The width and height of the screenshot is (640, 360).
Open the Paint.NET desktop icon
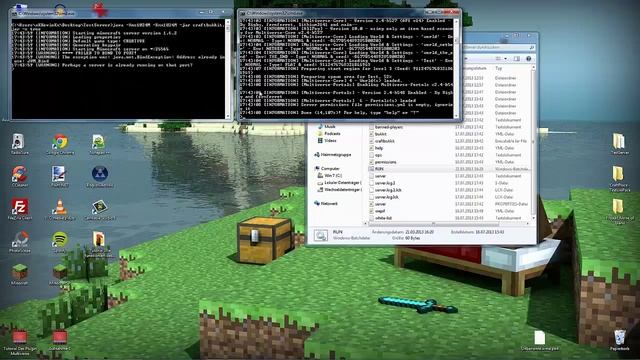tap(60, 176)
